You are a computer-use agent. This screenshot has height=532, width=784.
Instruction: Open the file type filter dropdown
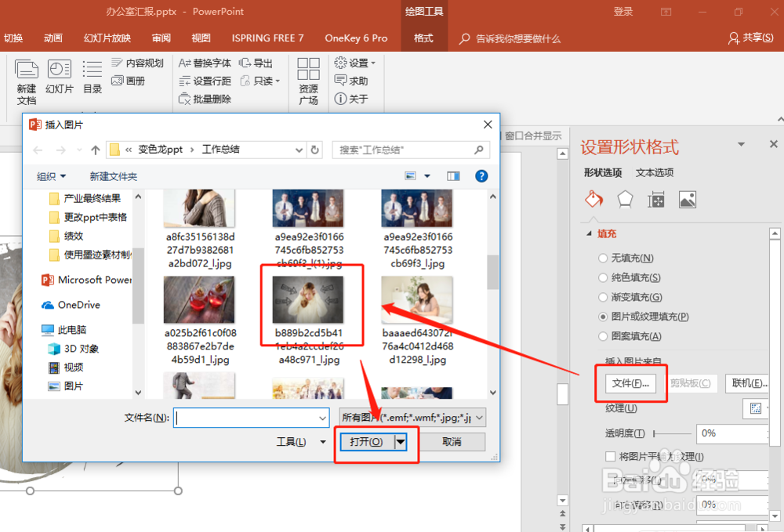480,418
